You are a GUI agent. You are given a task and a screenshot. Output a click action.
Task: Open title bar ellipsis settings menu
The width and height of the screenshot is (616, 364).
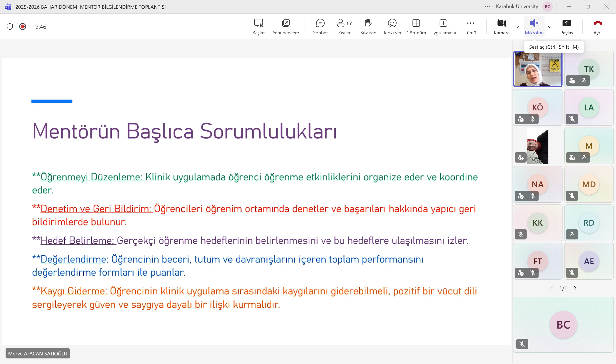click(487, 7)
